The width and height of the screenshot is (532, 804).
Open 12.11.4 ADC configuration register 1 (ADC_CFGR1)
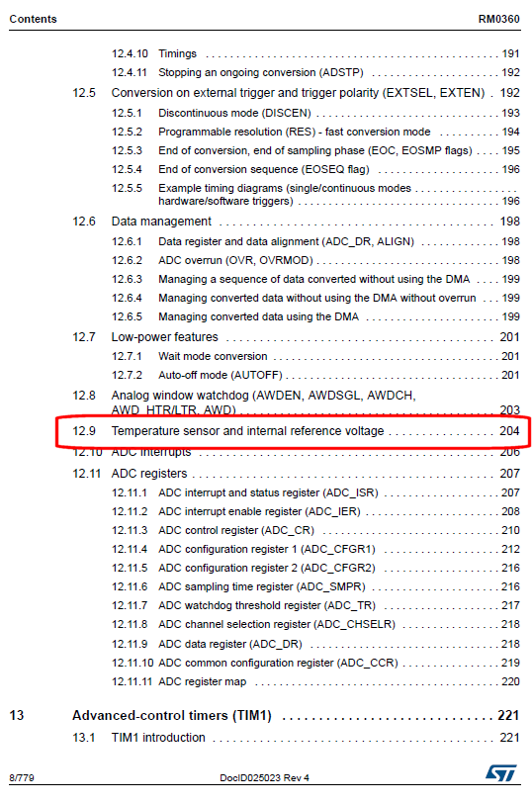point(315,549)
